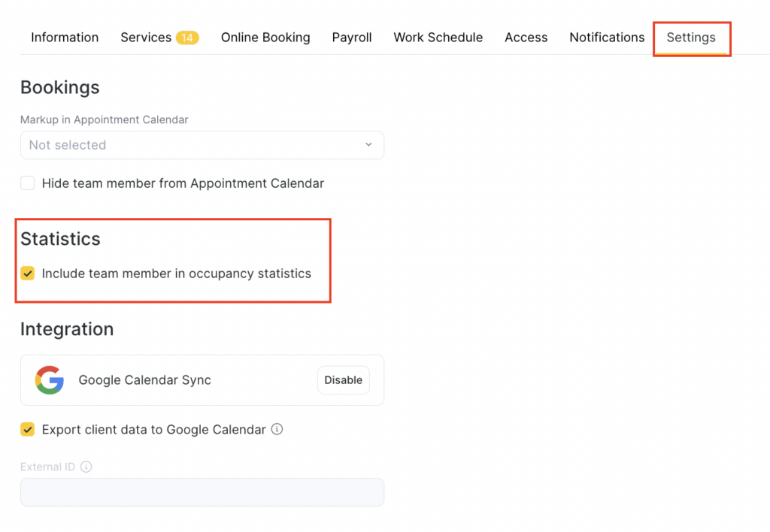Viewport: 770px width, 532px height.
Task: Click info icon beside External ID label
Action: pyautogui.click(x=86, y=467)
